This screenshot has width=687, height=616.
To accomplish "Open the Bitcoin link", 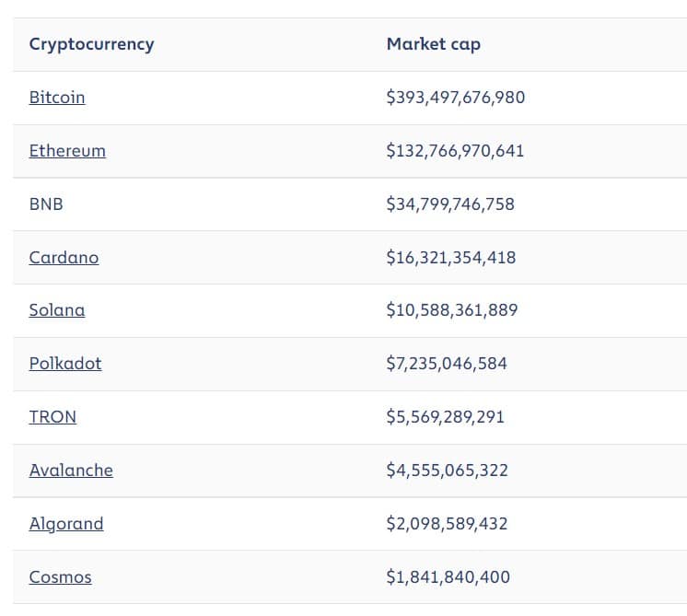I will [57, 98].
